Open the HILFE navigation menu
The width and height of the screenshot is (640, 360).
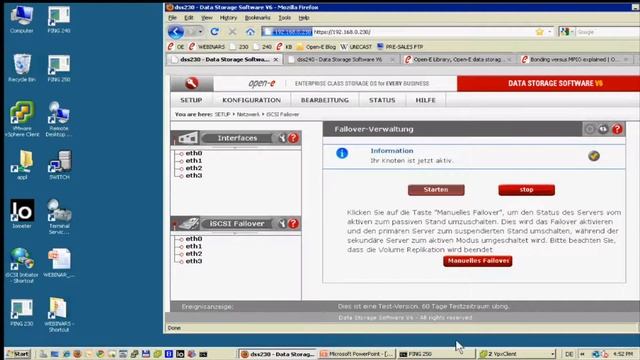[x=425, y=100]
